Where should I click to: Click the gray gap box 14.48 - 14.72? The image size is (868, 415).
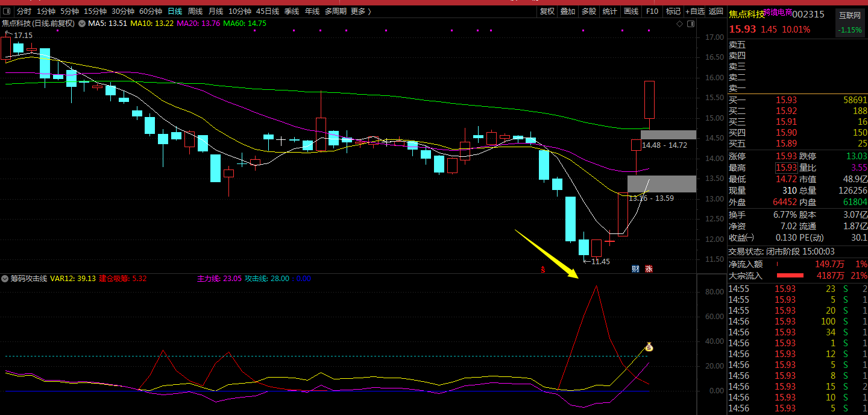click(x=668, y=135)
